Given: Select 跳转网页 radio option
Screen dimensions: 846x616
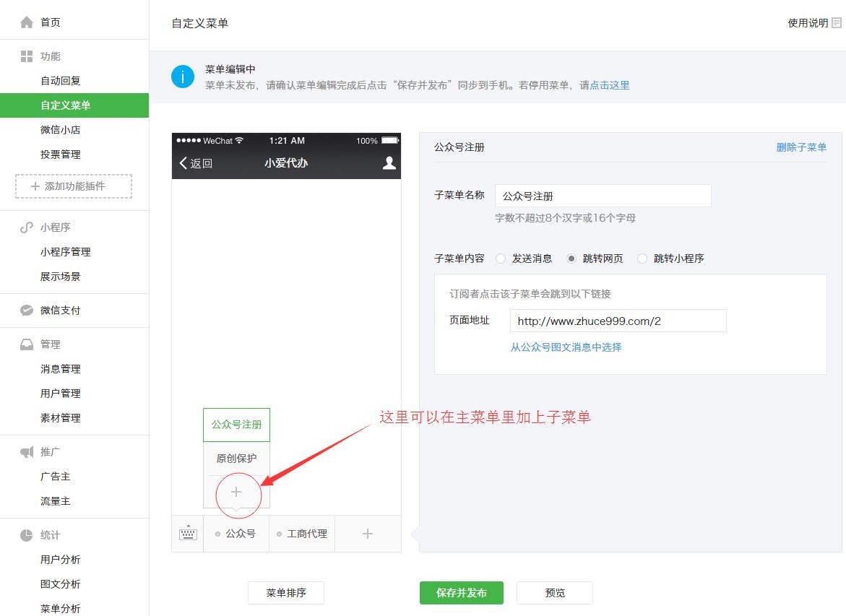Looking at the screenshot, I should coord(571,259).
